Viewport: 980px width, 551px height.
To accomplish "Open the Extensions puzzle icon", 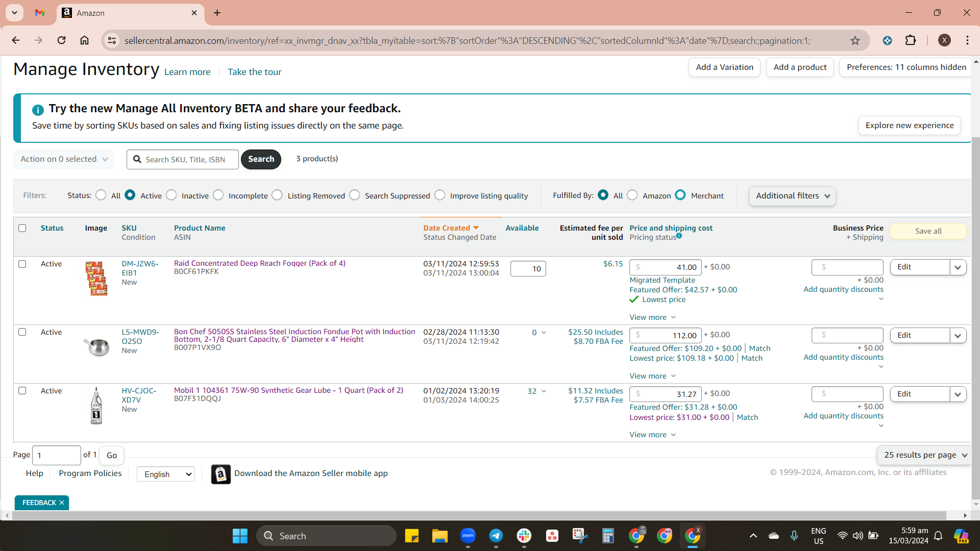I will click(911, 40).
